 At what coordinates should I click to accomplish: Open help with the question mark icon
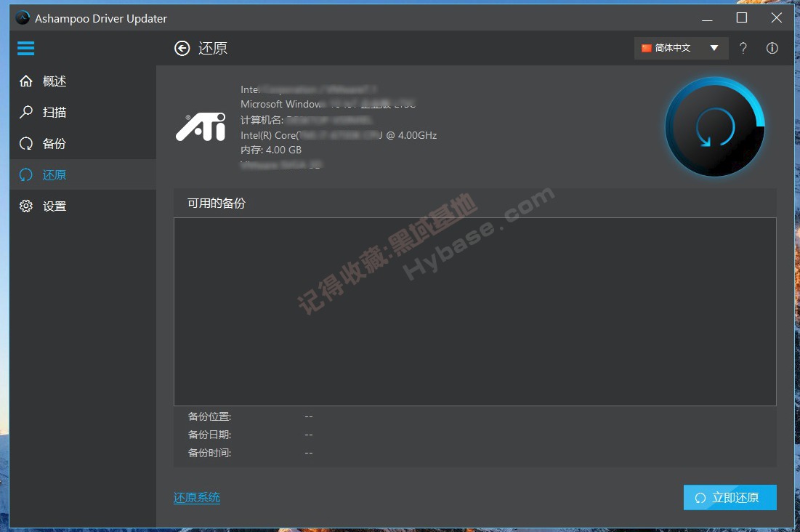coord(743,48)
